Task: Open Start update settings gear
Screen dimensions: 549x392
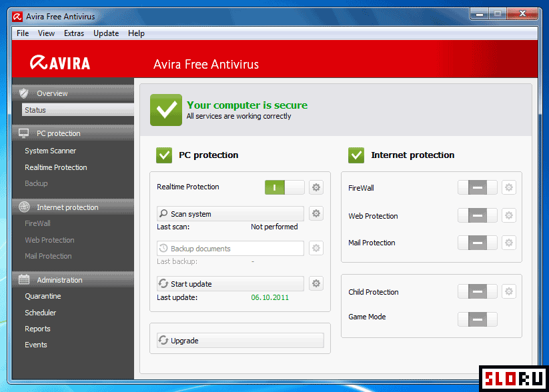Action: (316, 283)
